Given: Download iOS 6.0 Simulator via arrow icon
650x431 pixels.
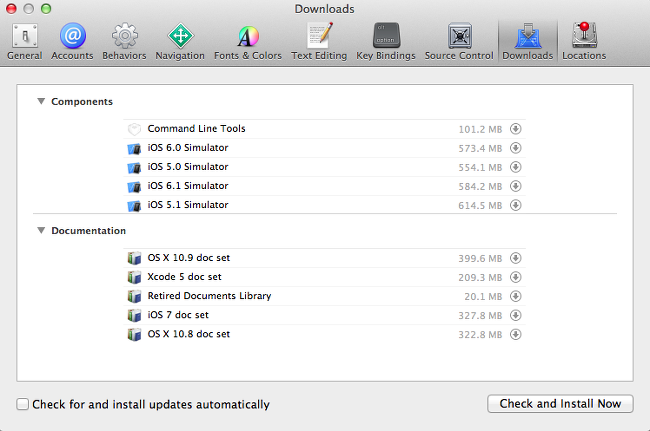Looking at the screenshot, I should coord(516,148).
